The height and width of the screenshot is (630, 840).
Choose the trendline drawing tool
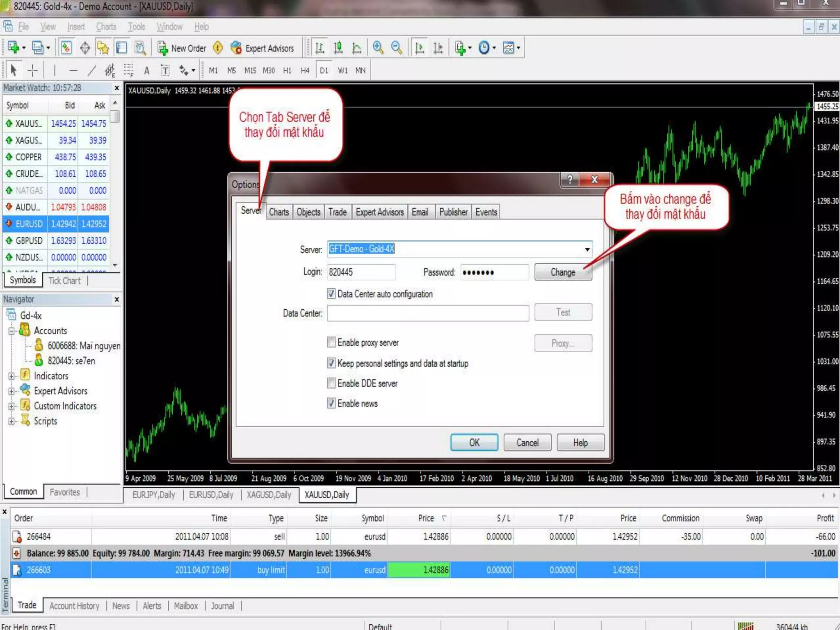pyautogui.click(x=91, y=71)
